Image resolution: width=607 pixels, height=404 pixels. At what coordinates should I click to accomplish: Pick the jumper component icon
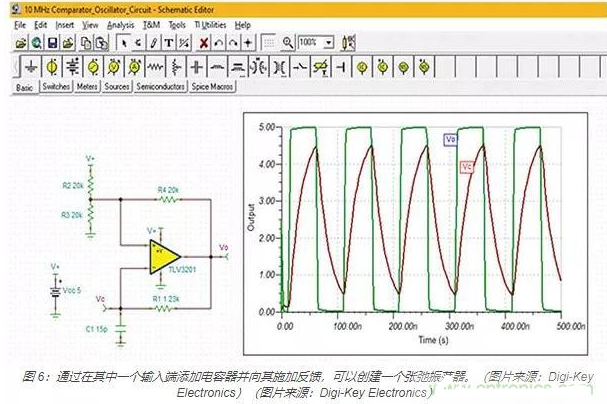[x=341, y=67]
